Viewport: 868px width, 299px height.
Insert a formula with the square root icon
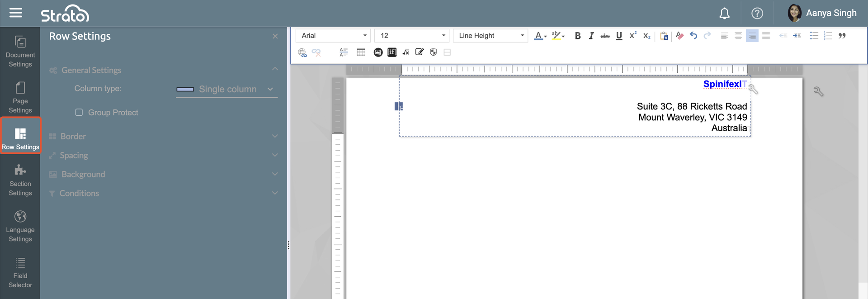[x=406, y=52]
